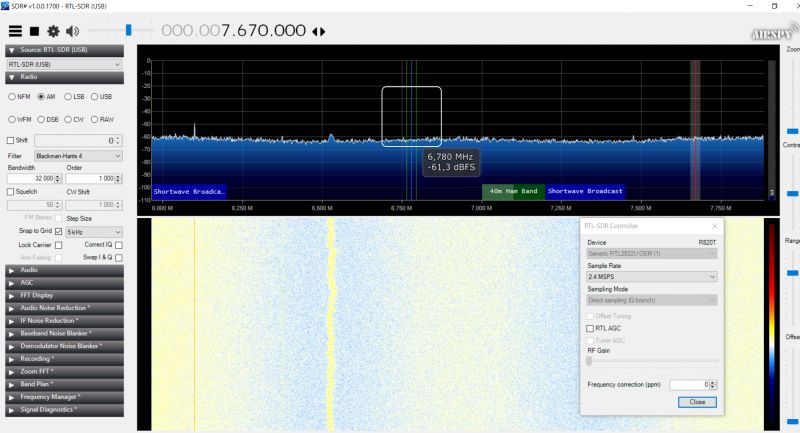Viewport: 800px width, 433px height.
Task: Enable Swap I & Q checkbox
Action: (119, 258)
